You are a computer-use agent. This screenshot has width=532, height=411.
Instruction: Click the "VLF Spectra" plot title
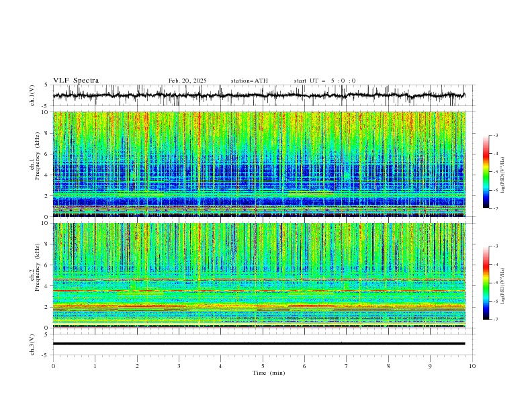[76, 81]
